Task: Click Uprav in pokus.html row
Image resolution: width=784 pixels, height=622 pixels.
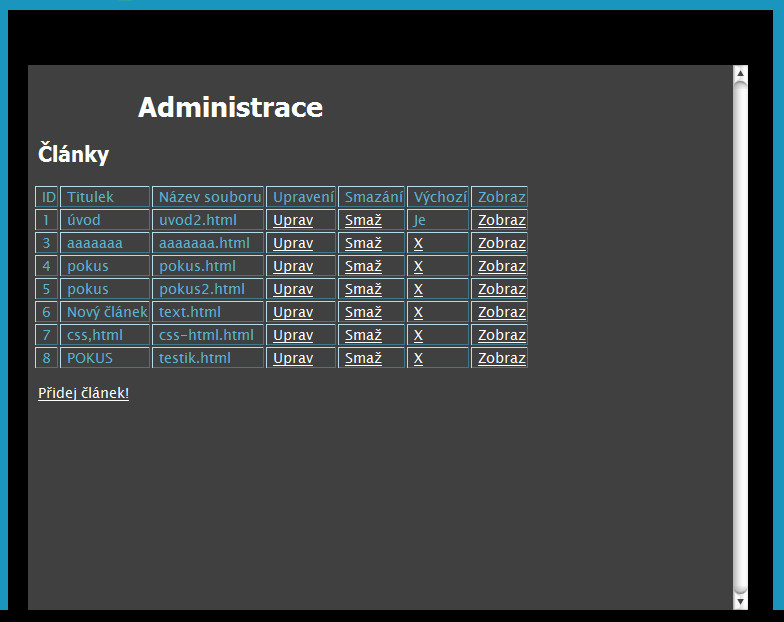Action: (293, 266)
